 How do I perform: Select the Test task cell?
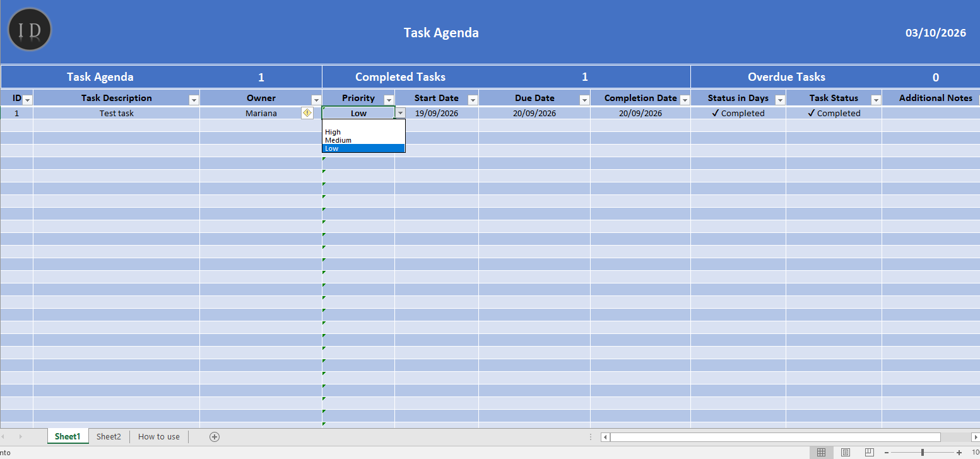pyautogui.click(x=117, y=114)
